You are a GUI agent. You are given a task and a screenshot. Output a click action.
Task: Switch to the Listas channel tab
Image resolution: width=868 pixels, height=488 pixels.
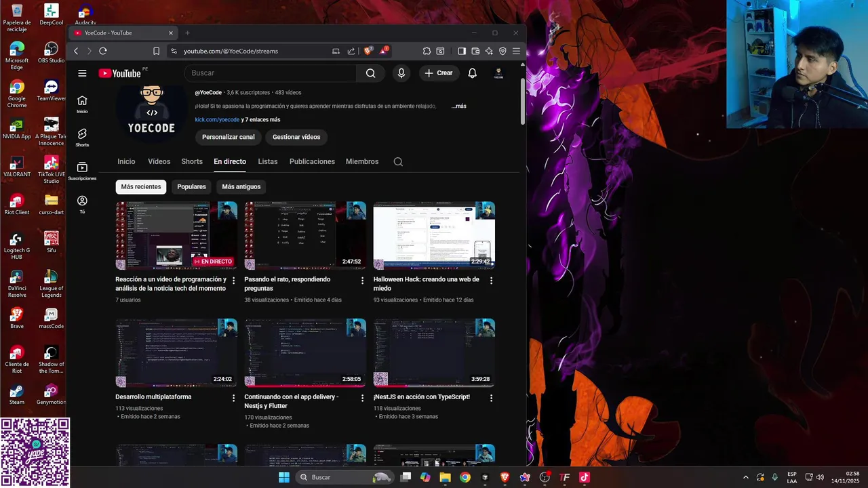pos(268,161)
